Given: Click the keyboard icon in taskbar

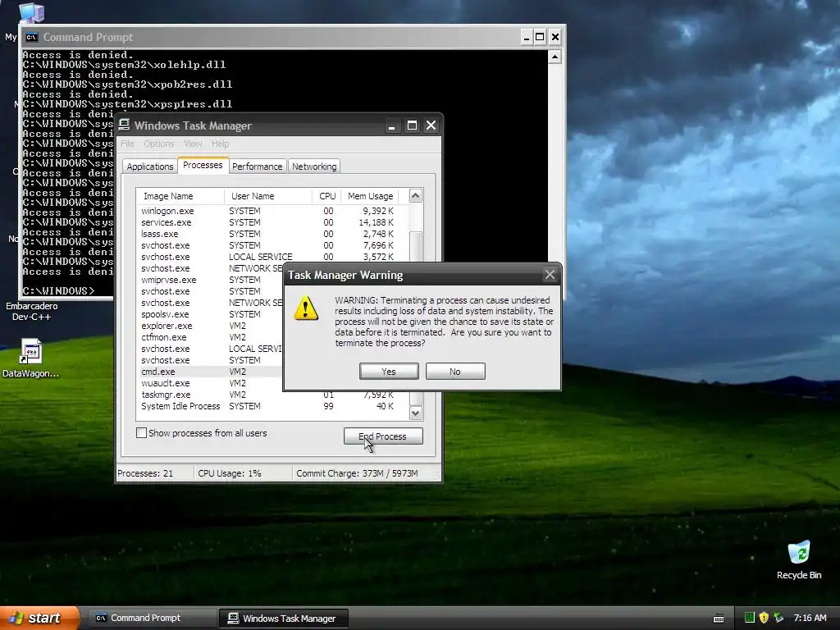Looking at the screenshot, I should [719, 619].
